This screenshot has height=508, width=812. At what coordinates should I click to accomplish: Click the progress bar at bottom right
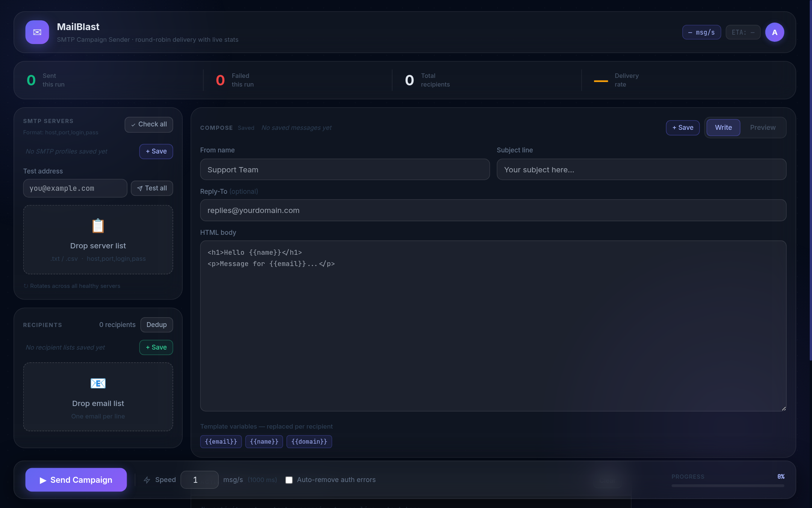(x=728, y=486)
